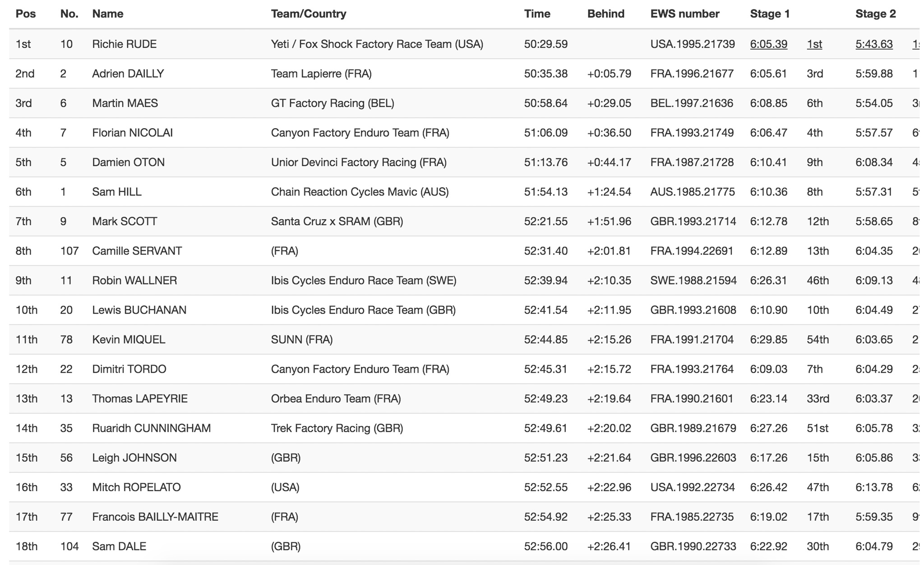Click the Behind column header
The height and width of the screenshot is (565, 924).
click(605, 14)
